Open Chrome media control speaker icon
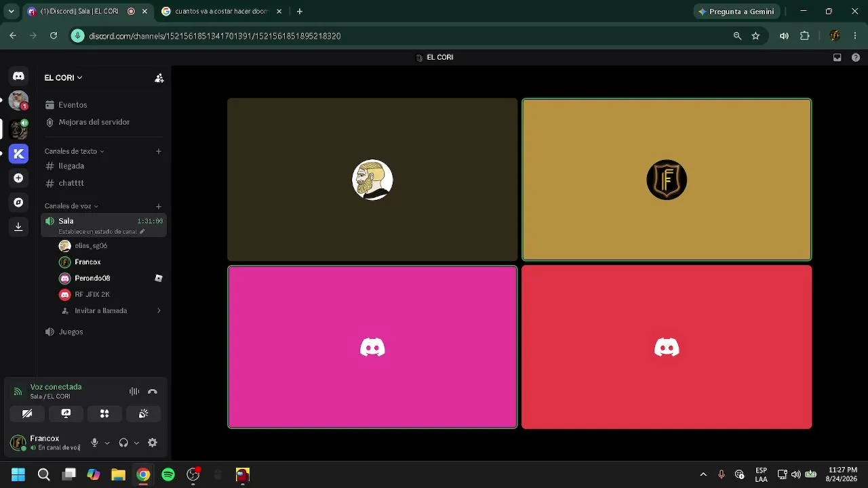The height and width of the screenshot is (488, 868). pos(784,36)
